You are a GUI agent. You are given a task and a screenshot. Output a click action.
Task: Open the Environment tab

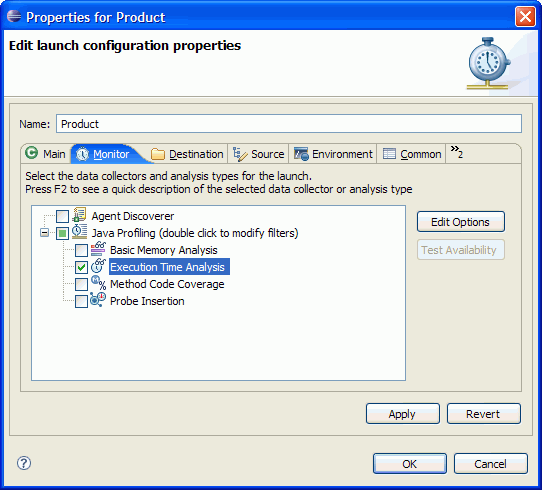333,154
